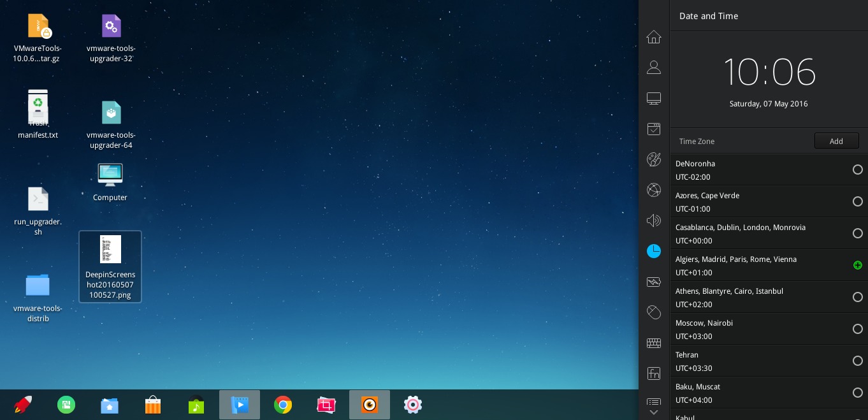Open Personalization palette icon in sidebar

[653, 159]
